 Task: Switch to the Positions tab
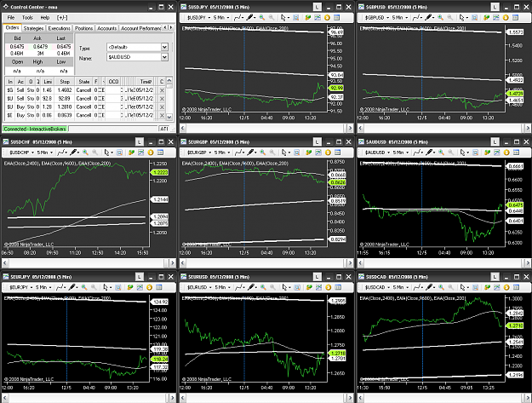pyautogui.click(x=83, y=28)
